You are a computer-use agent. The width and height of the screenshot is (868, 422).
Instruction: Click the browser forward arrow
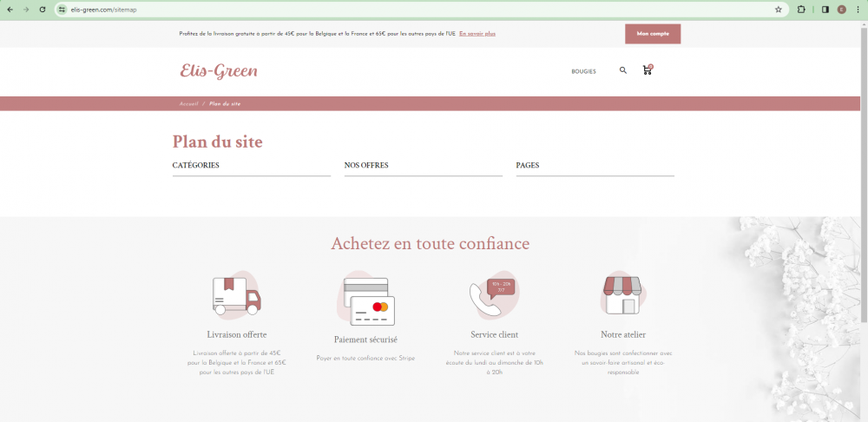click(25, 10)
